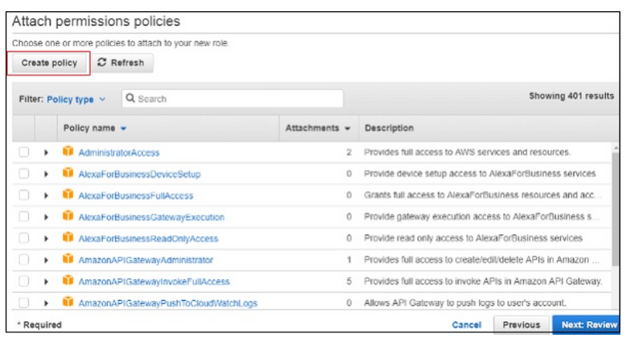
Task: Open the AlexaForBusinessDeviceSetup link
Action: 139,174
